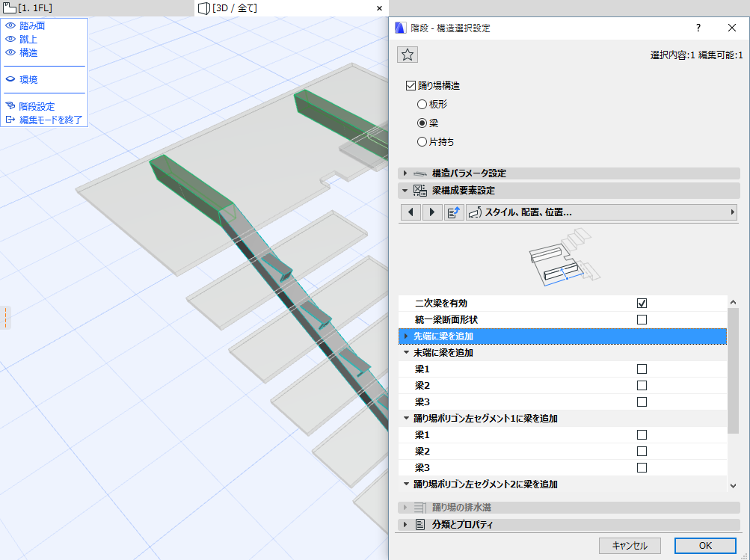Select the 板形 radio option
The image size is (750, 560).
pos(422,104)
